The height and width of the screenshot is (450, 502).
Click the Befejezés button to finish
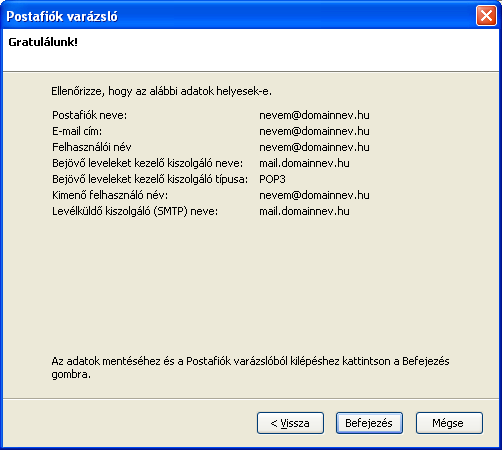[369, 423]
